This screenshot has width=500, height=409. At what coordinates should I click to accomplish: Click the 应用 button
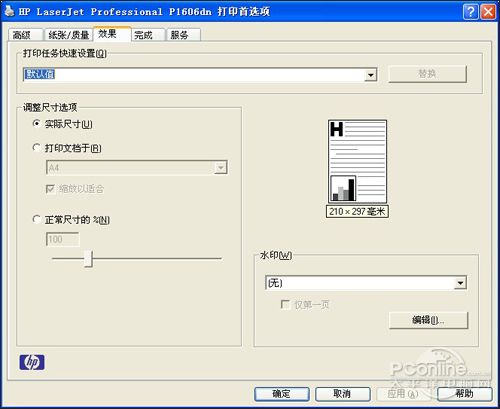coord(404,394)
